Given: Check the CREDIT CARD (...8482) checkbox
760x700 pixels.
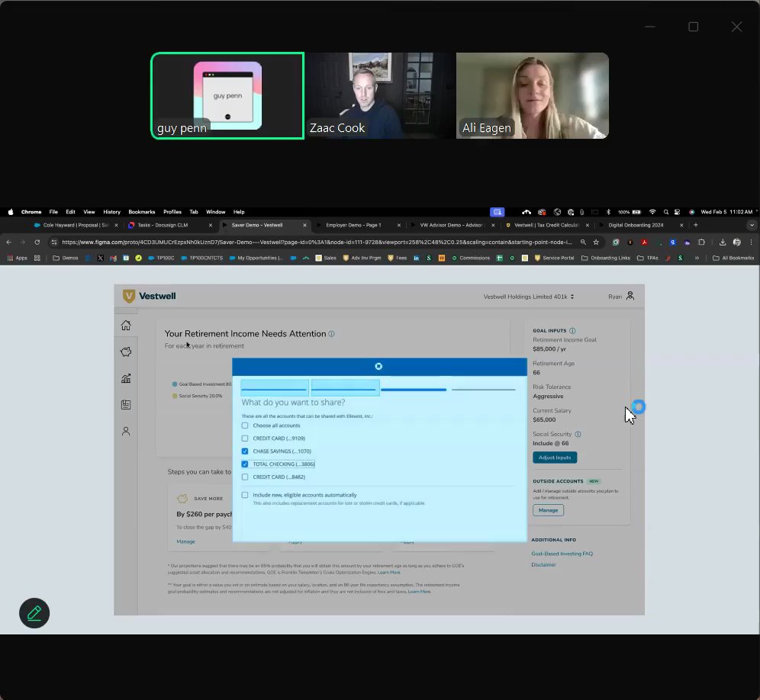Looking at the screenshot, I should click(245, 477).
